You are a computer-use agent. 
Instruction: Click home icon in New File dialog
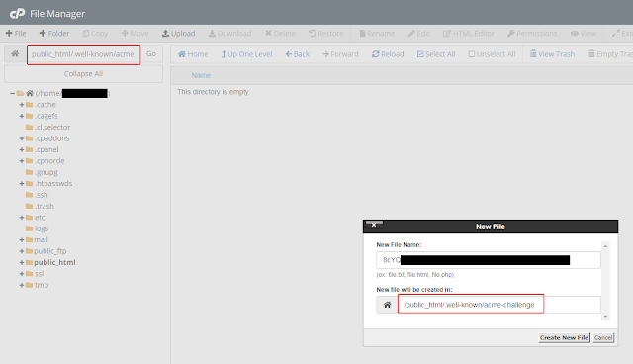(387, 305)
